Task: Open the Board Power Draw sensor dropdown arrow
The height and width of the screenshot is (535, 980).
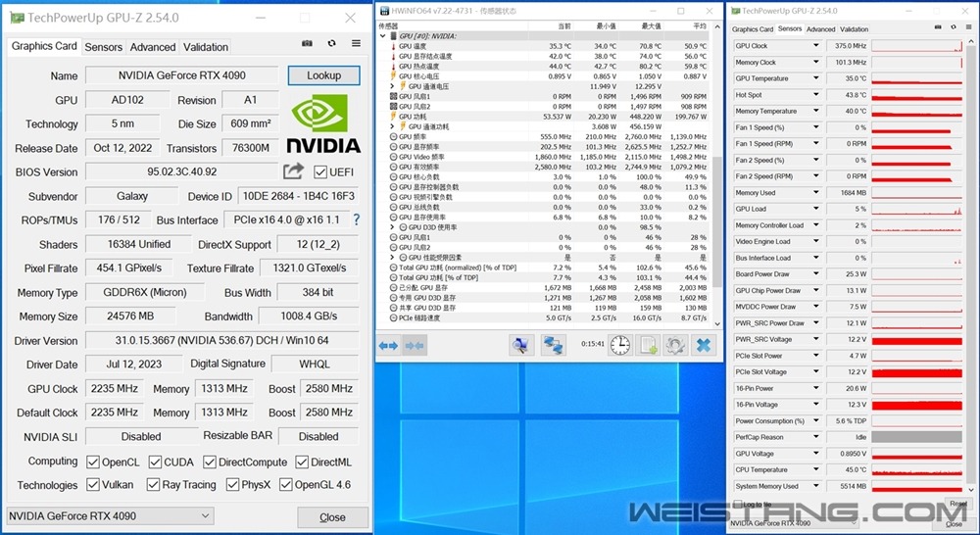Action: 815,273
